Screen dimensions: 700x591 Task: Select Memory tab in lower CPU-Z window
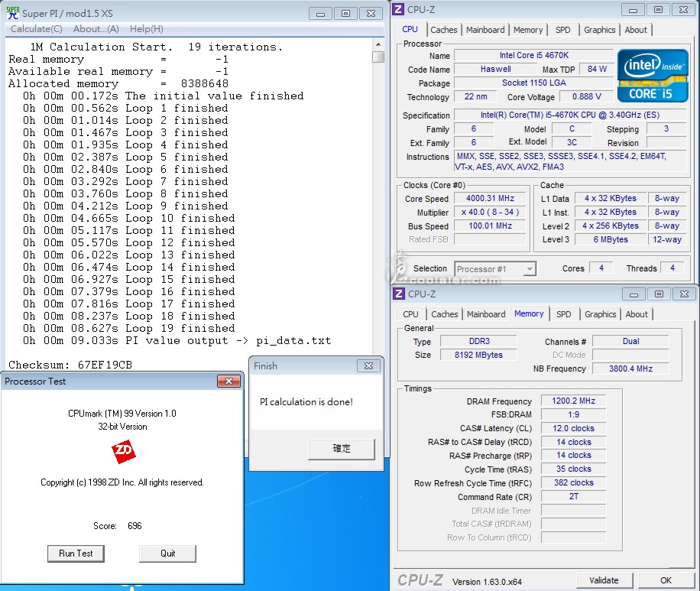[x=529, y=313]
